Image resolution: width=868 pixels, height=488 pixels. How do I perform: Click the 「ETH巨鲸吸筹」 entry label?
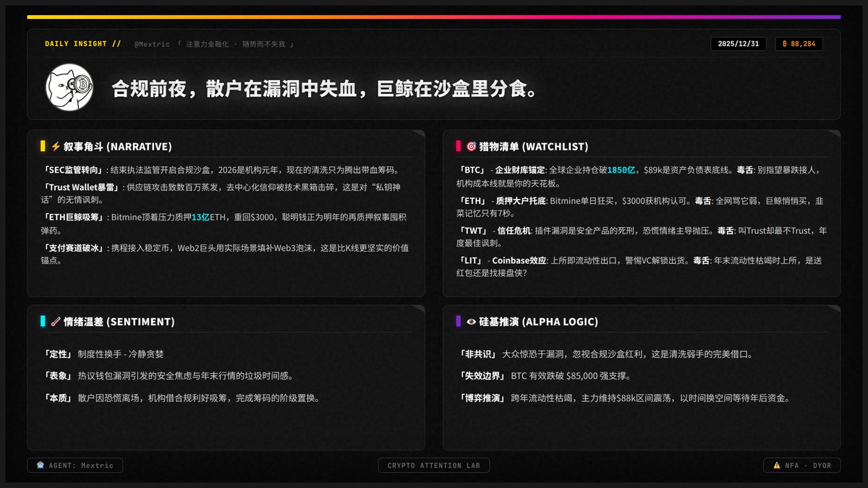75,218
